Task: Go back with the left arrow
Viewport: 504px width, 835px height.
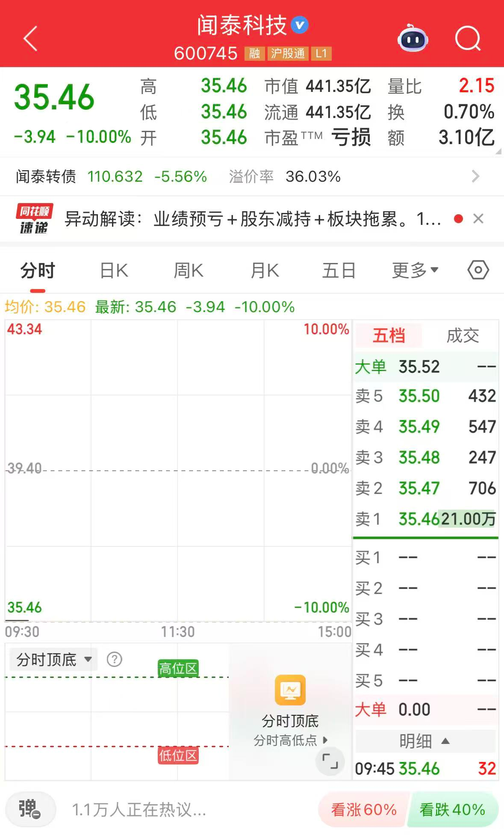Action: pos(30,39)
